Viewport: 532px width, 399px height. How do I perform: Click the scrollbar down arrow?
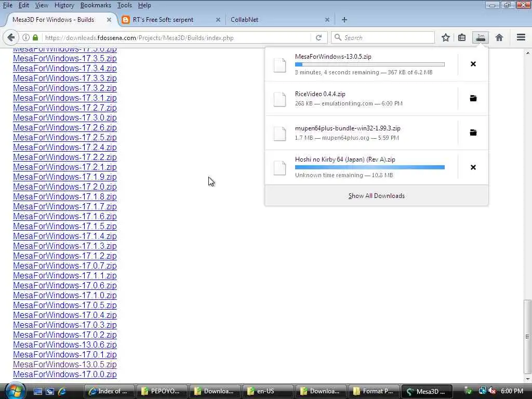pyautogui.click(x=527, y=379)
